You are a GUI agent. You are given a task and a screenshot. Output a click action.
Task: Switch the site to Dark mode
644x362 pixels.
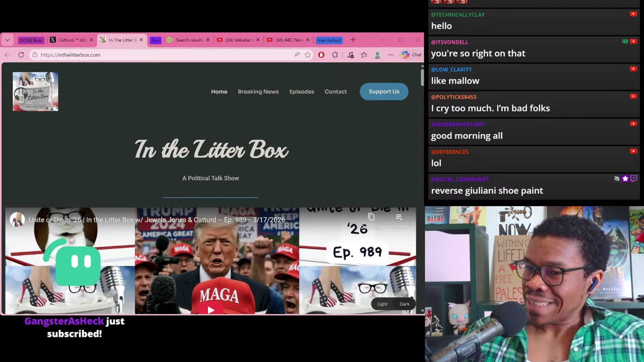[405, 304]
